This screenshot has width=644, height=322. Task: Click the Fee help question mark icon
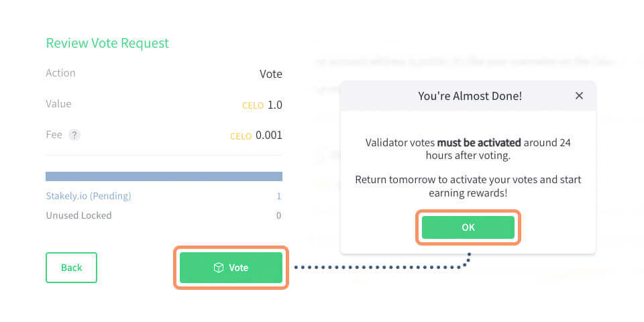74,135
